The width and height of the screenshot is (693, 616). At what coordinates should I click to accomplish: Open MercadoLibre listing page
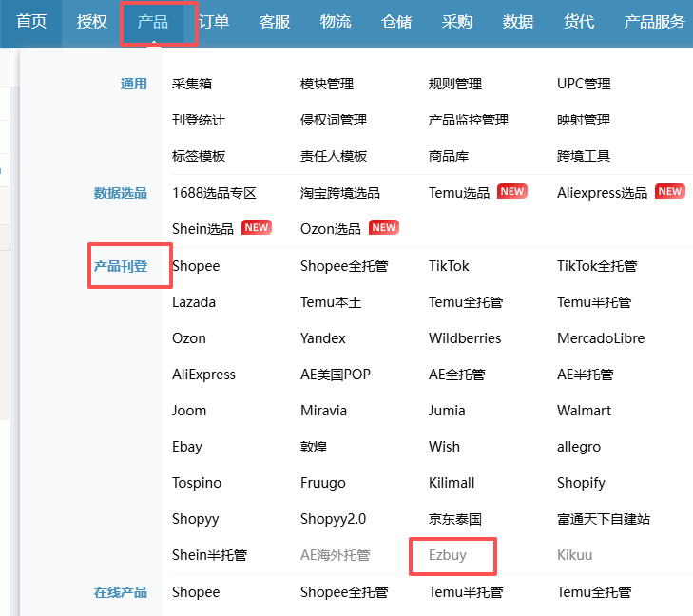[601, 338]
